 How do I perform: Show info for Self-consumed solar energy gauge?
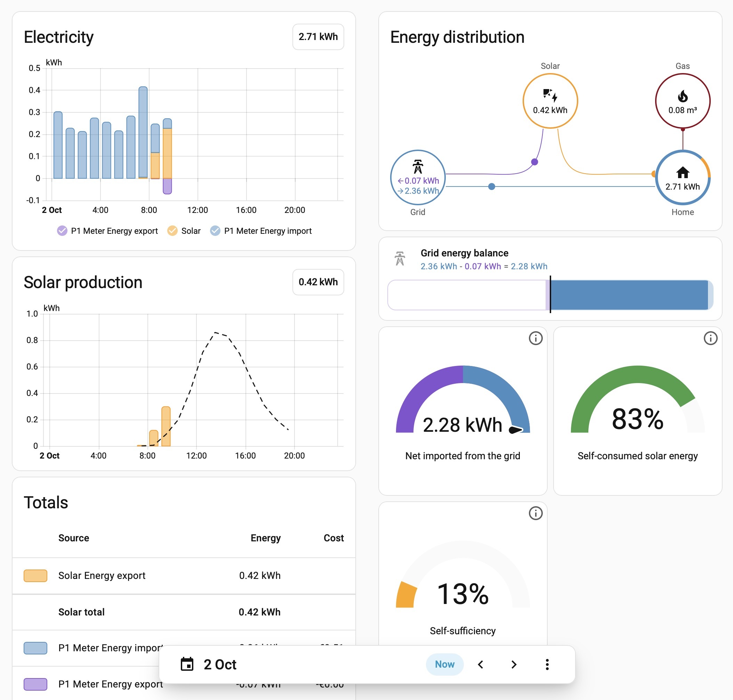point(710,338)
